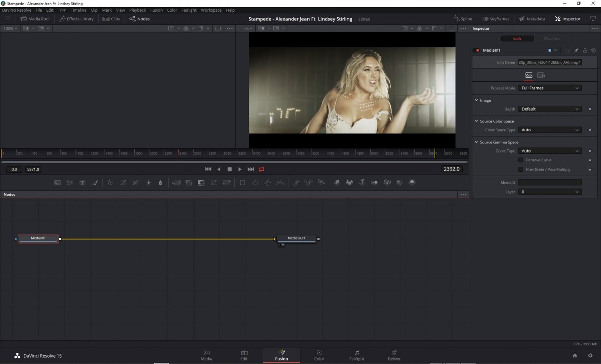Add the Renderer 3D tool at toolbar end
Viewport: 601px width, 364px height.
pyautogui.click(x=412, y=183)
